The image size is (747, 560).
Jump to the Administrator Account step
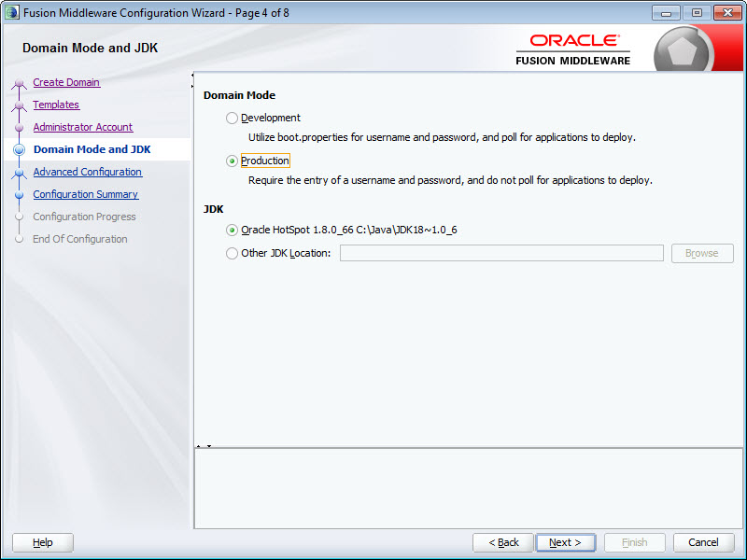coord(83,127)
